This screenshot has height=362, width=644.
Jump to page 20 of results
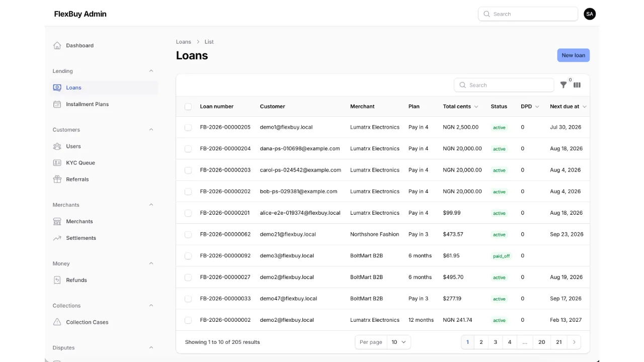tap(541, 342)
